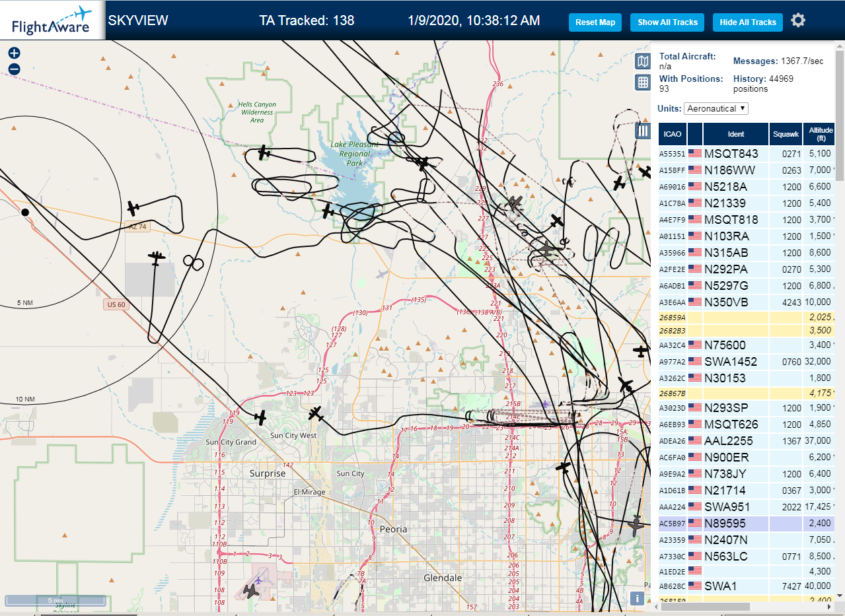Select the N5218A aircraft row
Image resolution: width=845 pixels, height=616 pixels.
click(x=747, y=186)
